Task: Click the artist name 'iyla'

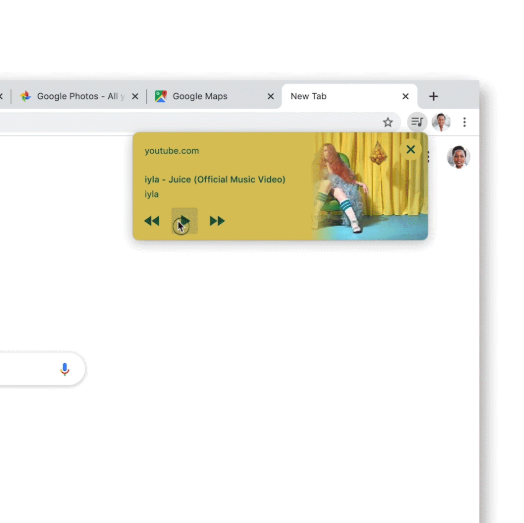Action: 151,194
